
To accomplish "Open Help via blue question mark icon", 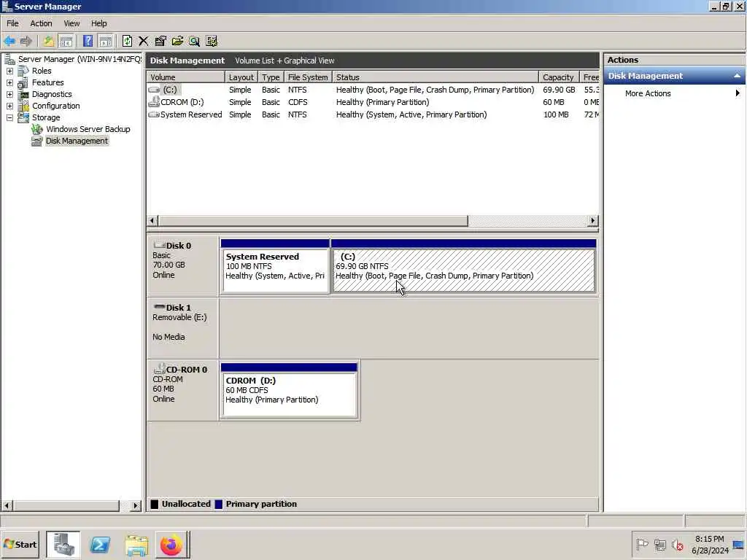I will click(88, 41).
